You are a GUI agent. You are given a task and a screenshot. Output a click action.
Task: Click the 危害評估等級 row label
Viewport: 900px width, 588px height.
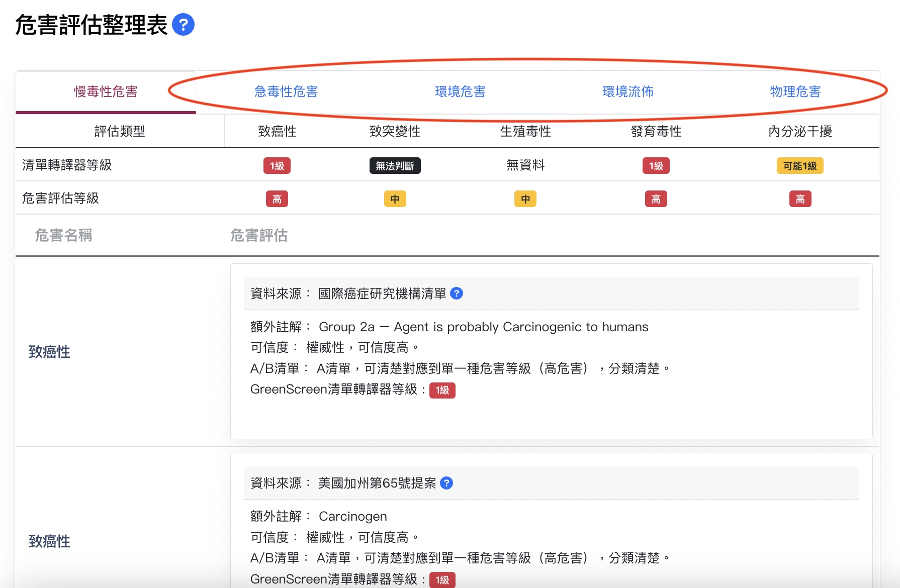click(x=60, y=198)
